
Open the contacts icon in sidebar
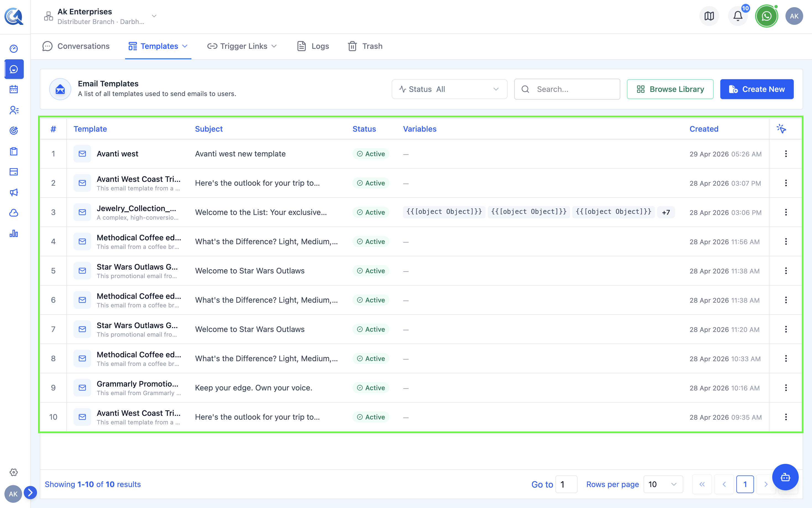tap(14, 110)
